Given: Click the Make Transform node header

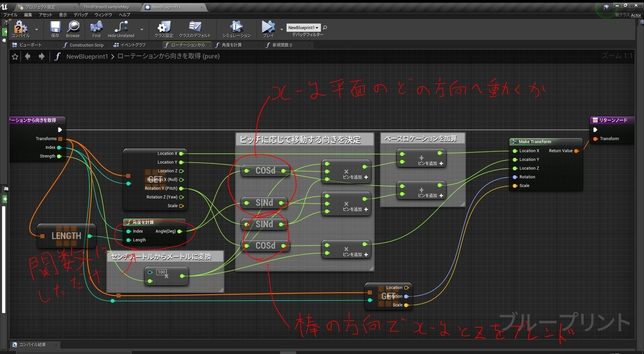Looking at the screenshot, I should pyautogui.click(x=546, y=142).
